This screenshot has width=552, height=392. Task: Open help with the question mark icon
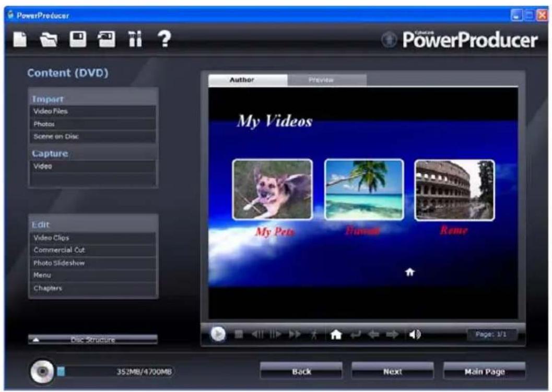click(x=164, y=39)
